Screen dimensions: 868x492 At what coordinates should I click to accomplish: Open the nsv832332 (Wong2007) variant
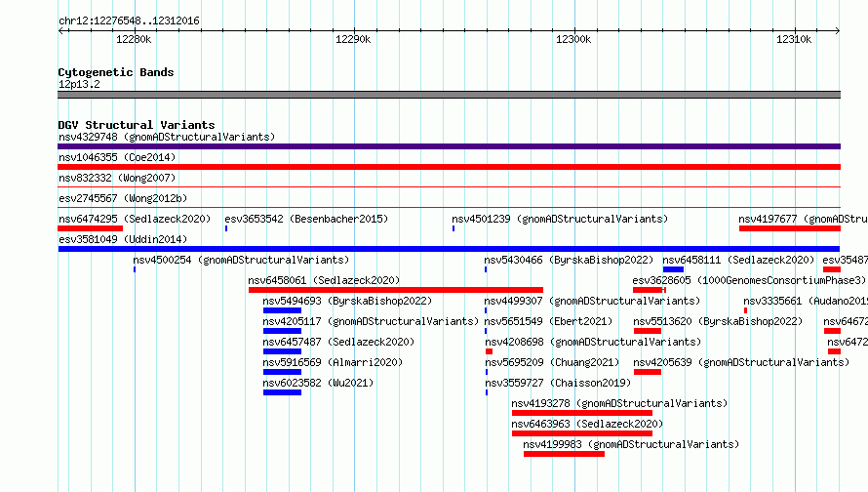coord(117,178)
